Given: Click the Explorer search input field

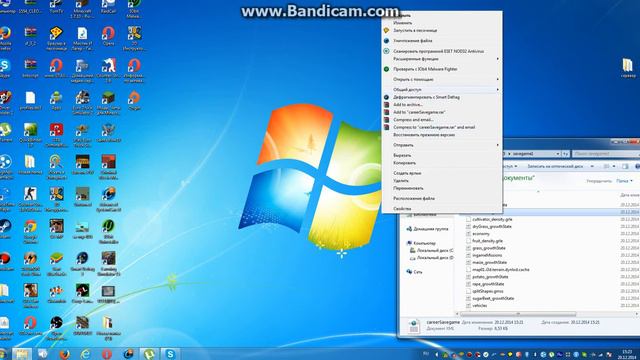Looking at the screenshot, I should (606, 154).
